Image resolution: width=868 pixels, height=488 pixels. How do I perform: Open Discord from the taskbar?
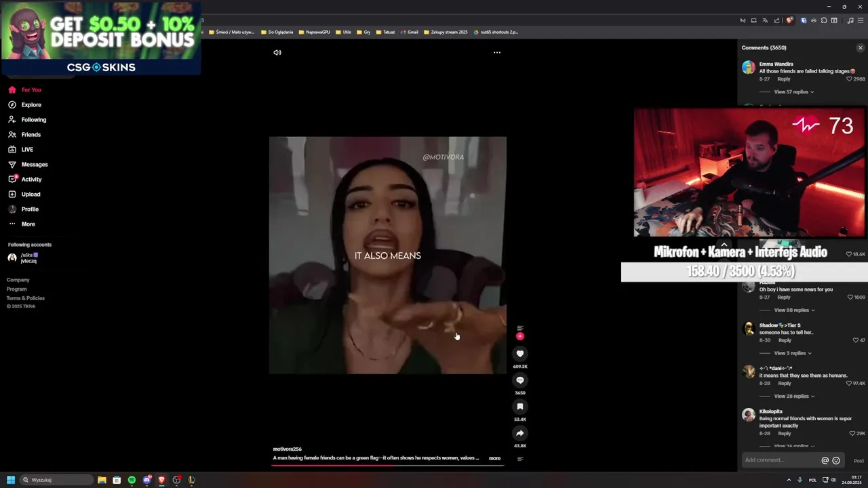[146, 480]
